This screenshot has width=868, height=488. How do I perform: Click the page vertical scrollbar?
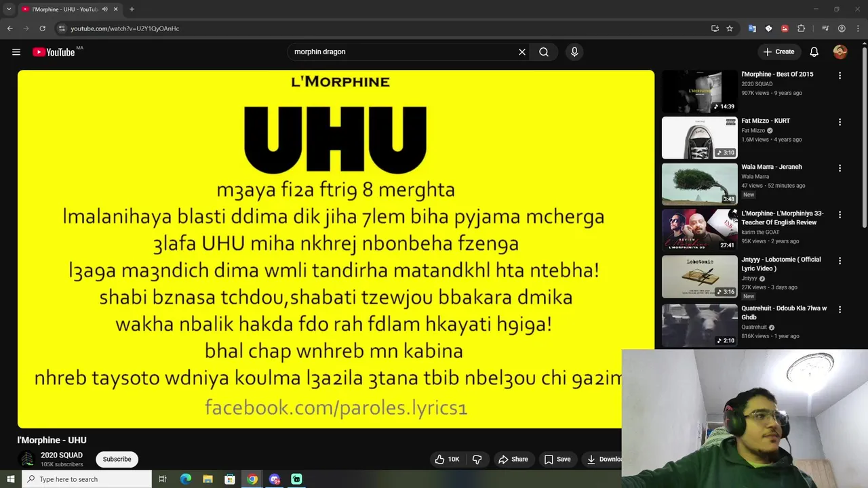click(x=864, y=139)
